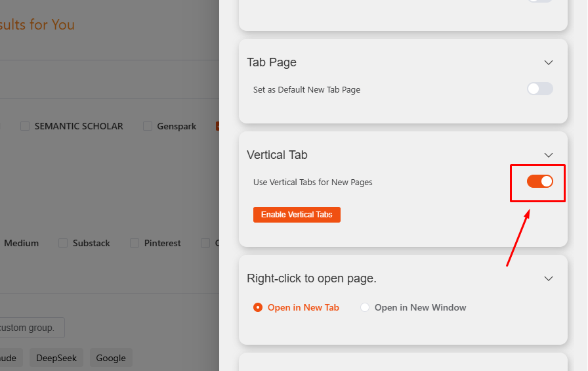
Task: Check the Genspark checkbox
Action: click(x=148, y=126)
